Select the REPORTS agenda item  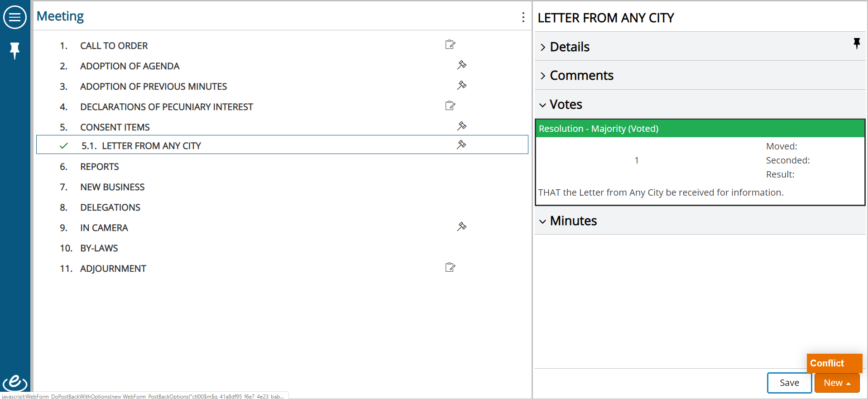coord(99,167)
